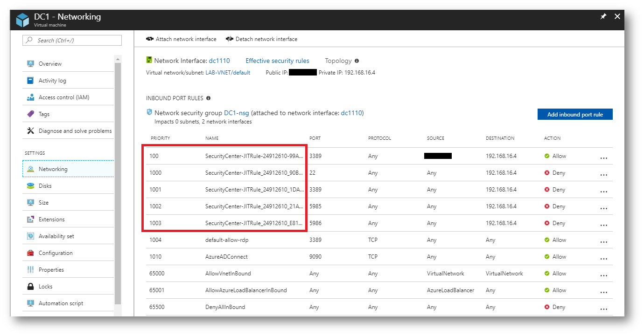The height and width of the screenshot is (336, 644).
Task: Click the Tags icon in sidebar
Action: 30,114
